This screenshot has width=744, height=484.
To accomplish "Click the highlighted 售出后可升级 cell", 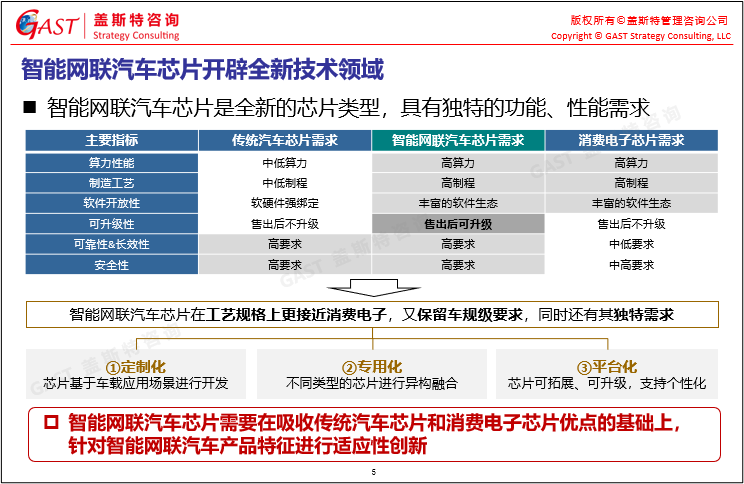I will (x=457, y=224).
